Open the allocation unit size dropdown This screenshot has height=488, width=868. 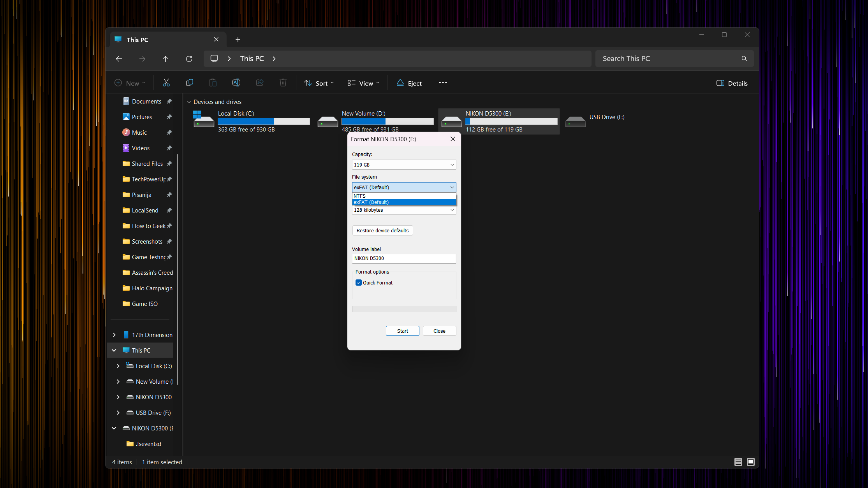tap(404, 210)
